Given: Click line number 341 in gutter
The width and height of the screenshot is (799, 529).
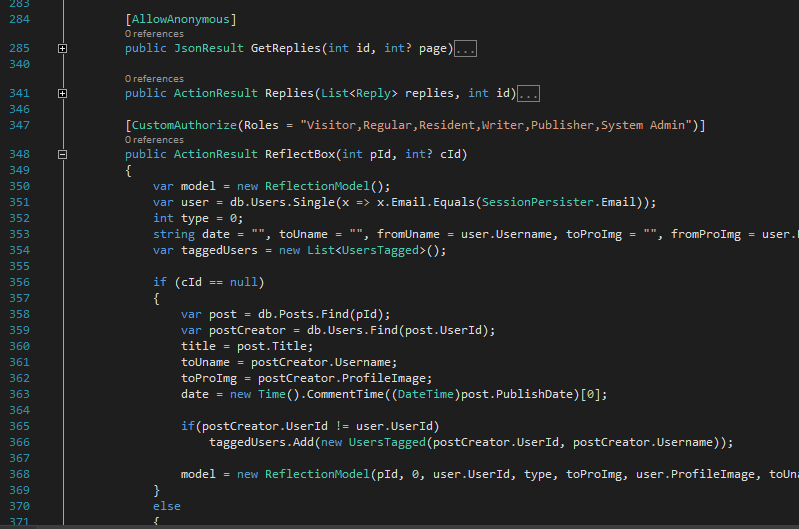Looking at the screenshot, I should pyautogui.click(x=19, y=93).
